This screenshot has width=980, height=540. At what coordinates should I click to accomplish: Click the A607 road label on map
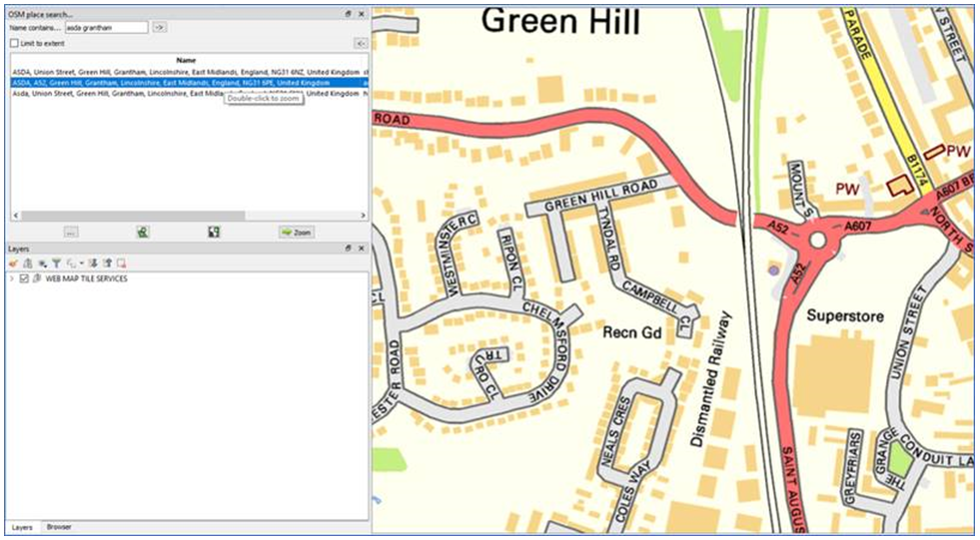[x=857, y=228]
